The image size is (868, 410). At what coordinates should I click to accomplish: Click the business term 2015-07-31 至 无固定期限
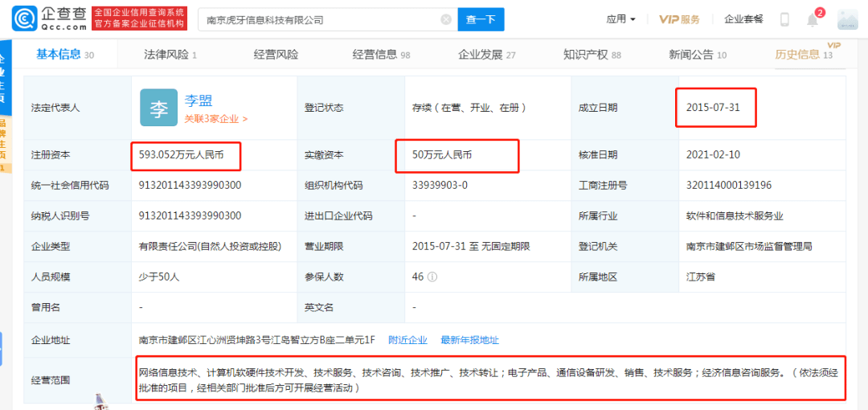coord(471,246)
